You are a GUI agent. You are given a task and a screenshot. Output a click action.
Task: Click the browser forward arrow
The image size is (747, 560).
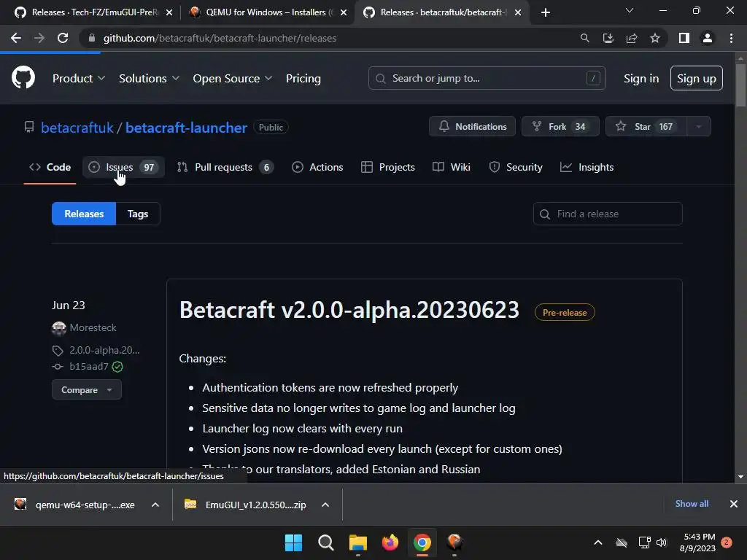pos(39,38)
